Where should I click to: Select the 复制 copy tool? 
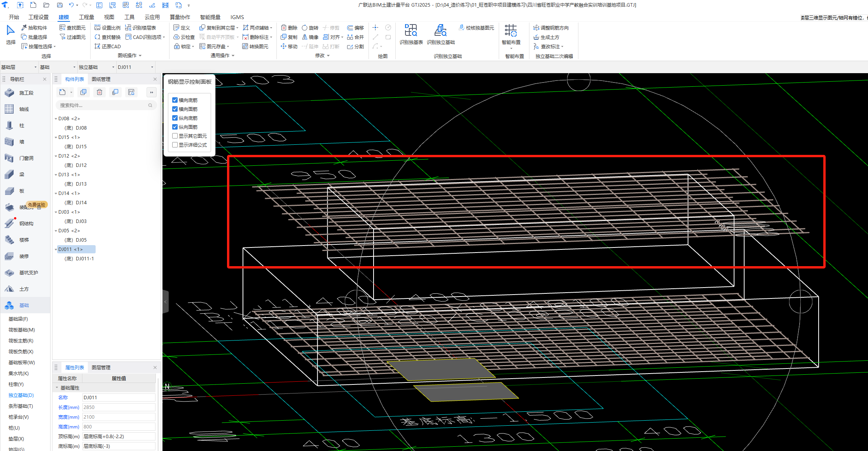[289, 37]
